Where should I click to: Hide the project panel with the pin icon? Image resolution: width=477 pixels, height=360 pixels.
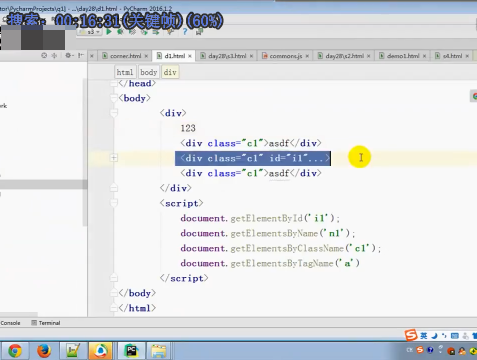[81, 55]
